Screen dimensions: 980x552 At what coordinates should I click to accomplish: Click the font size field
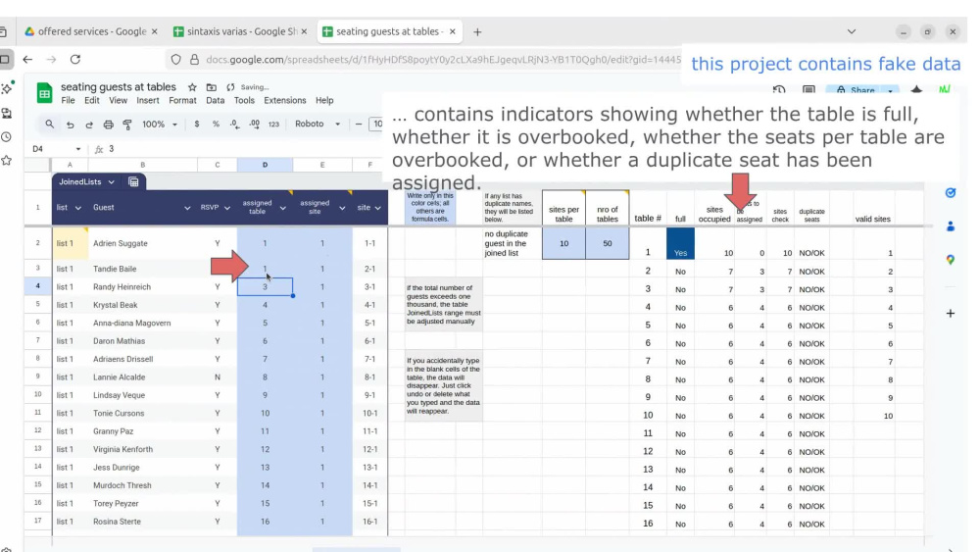376,124
